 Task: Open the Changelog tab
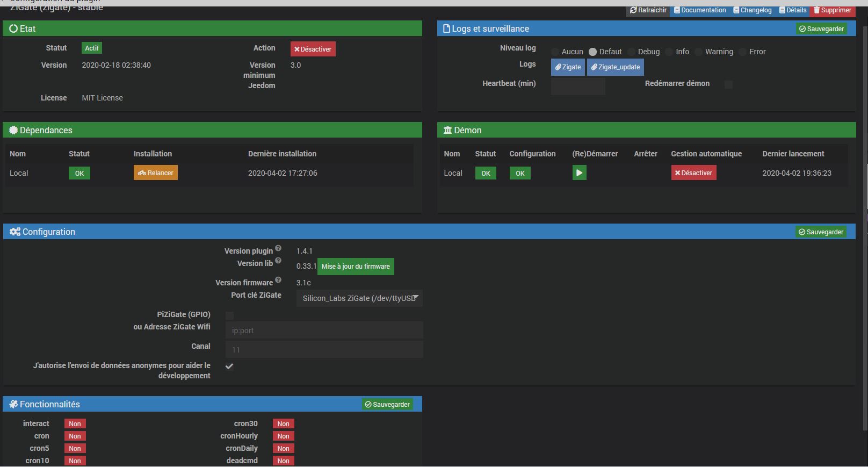tap(752, 10)
